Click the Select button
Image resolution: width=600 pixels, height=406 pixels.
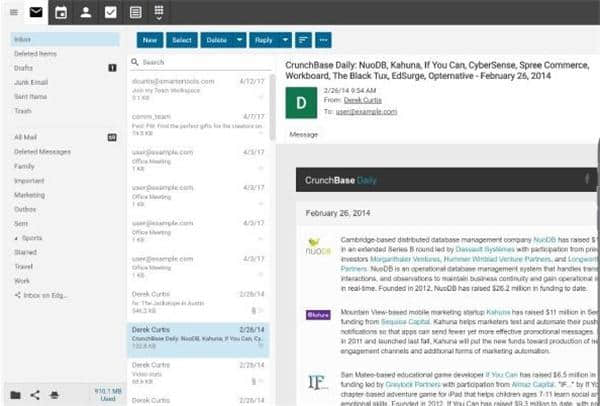click(181, 40)
